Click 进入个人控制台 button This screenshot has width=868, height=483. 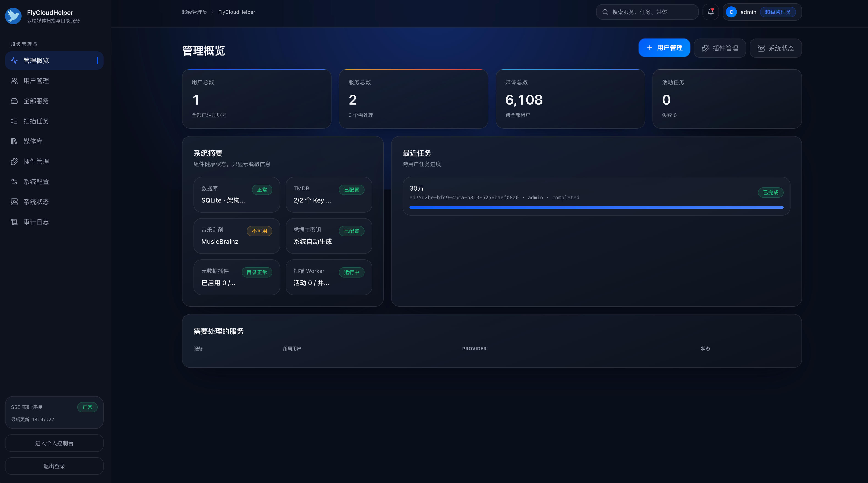[x=54, y=443]
